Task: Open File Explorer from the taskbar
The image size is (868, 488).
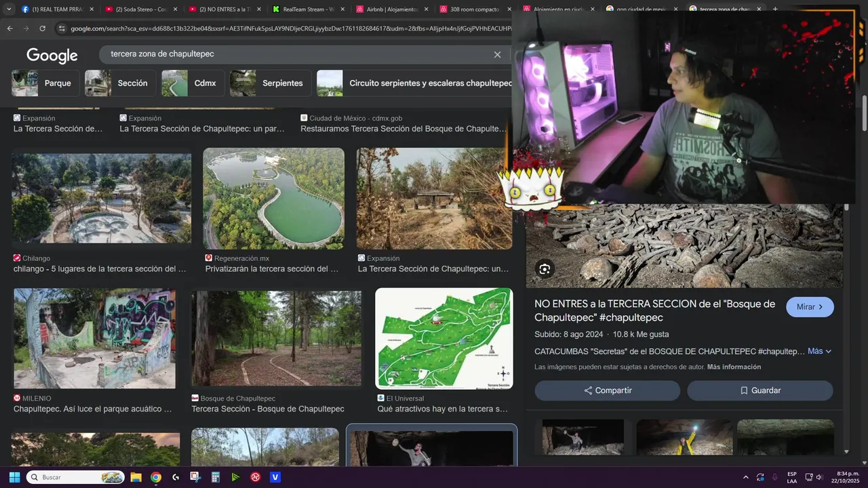Action: click(x=136, y=477)
